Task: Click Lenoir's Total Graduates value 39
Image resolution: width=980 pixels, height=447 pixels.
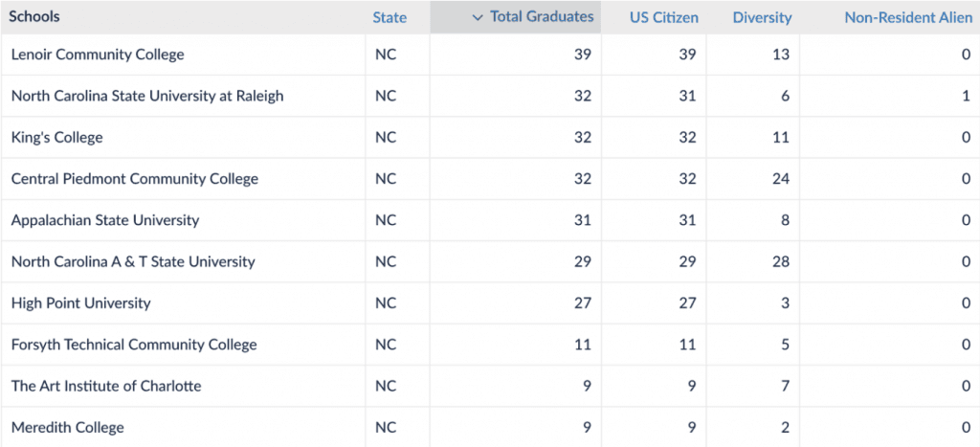Action: coord(582,55)
